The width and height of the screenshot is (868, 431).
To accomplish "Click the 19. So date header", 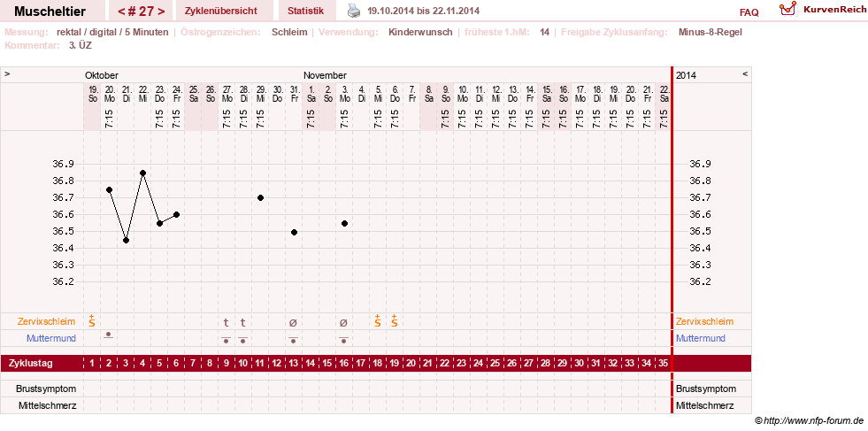I will click(92, 94).
